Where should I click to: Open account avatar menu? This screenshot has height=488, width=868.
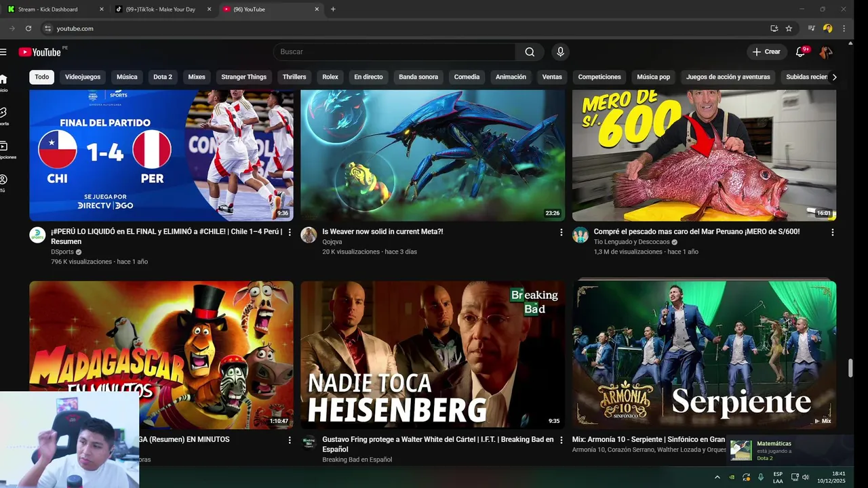coord(825,52)
